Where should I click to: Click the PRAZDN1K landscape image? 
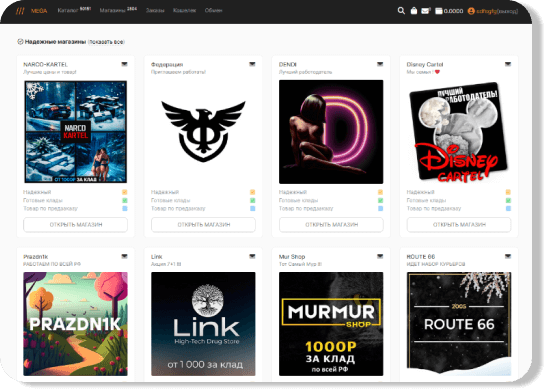[76, 324]
